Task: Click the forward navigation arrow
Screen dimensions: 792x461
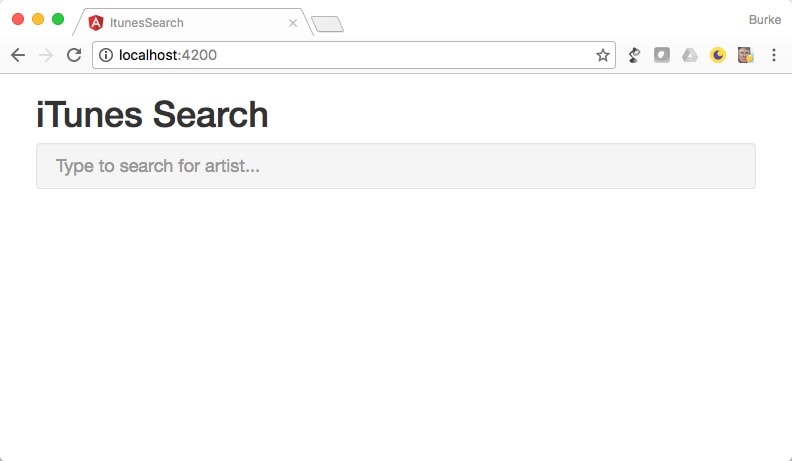Action: [46, 55]
